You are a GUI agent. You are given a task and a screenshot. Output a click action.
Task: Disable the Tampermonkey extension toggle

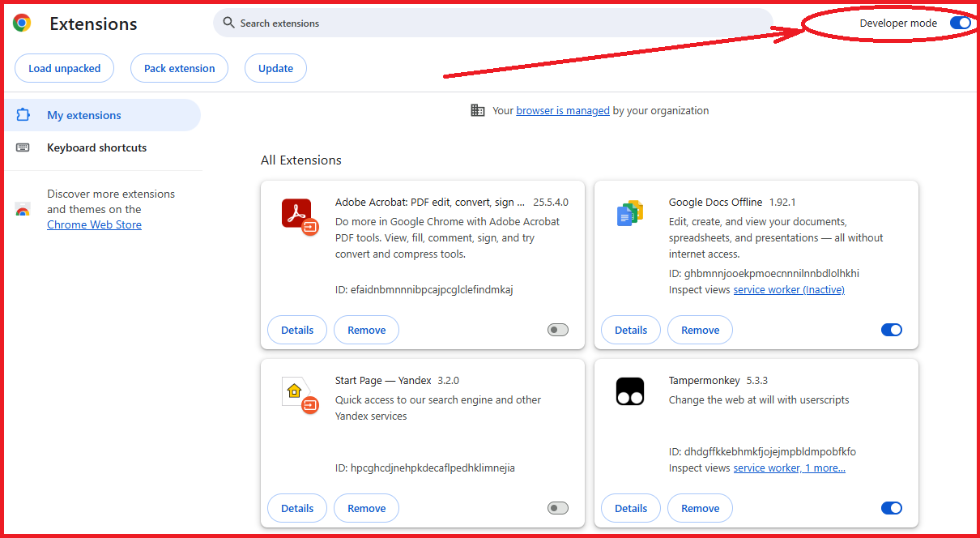point(892,508)
